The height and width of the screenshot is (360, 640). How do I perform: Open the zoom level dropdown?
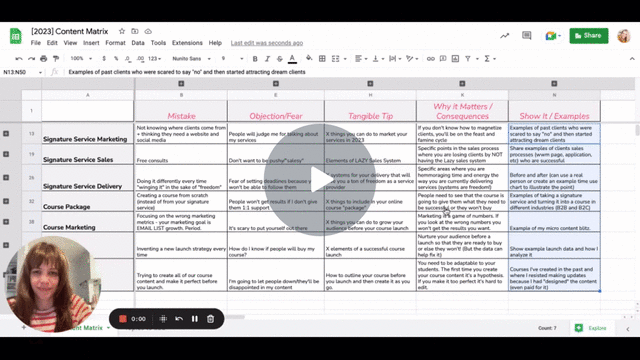pos(81,59)
